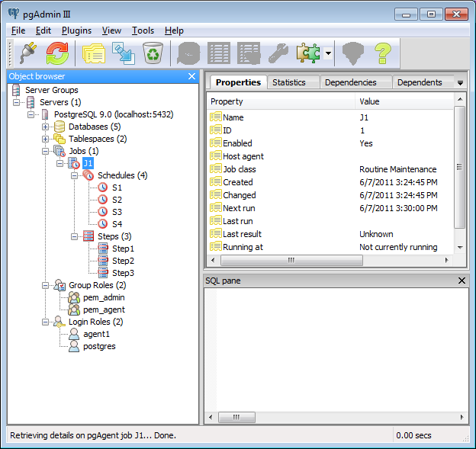Open the plugins dropdown arrow in toolbar
Screen dimensions: 476x449
pyautogui.click(x=328, y=53)
